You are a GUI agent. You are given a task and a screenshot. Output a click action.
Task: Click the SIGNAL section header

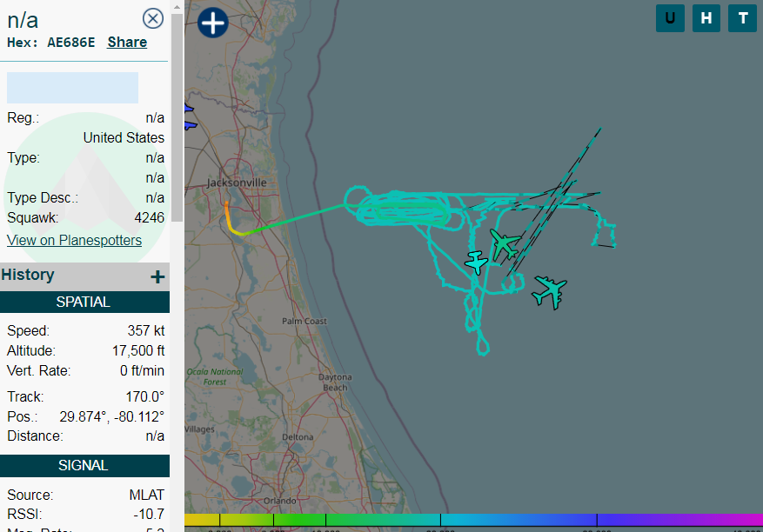pyautogui.click(x=84, y=465)
